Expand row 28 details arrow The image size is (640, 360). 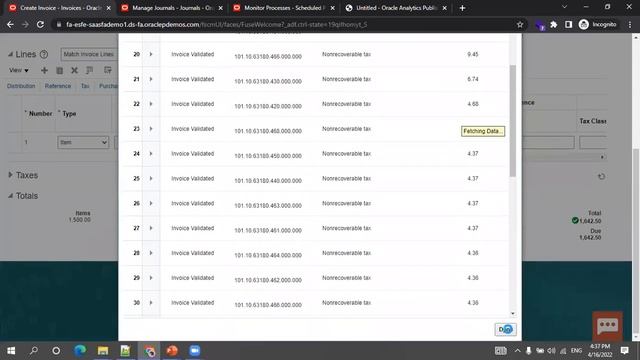(151, 253)
